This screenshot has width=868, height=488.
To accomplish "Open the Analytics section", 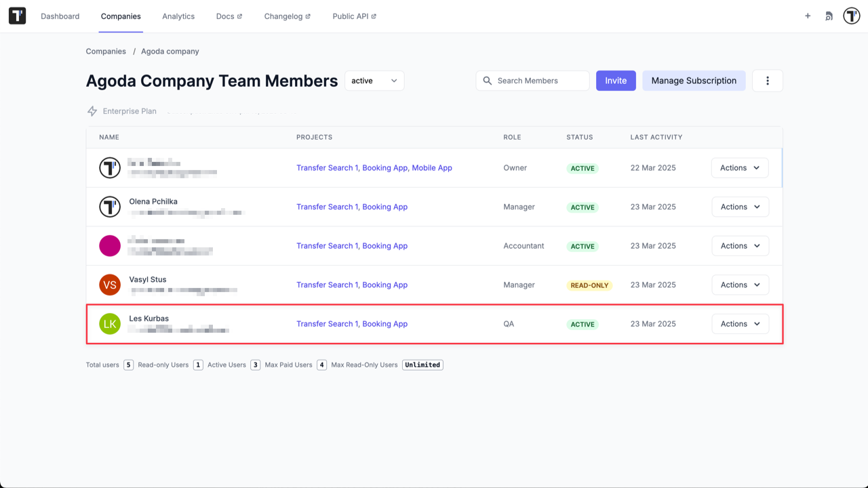I will click(178, 16).
